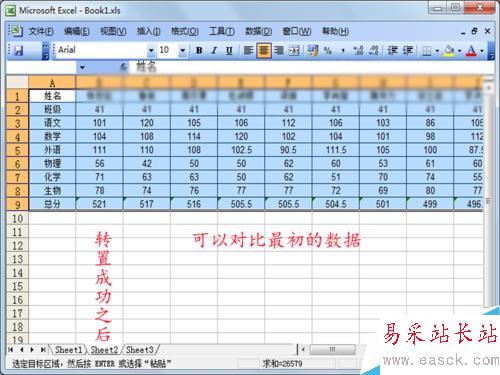Toggle the highlighted center alignment button
The image size is (500, 375).
[x=264, y=51]
